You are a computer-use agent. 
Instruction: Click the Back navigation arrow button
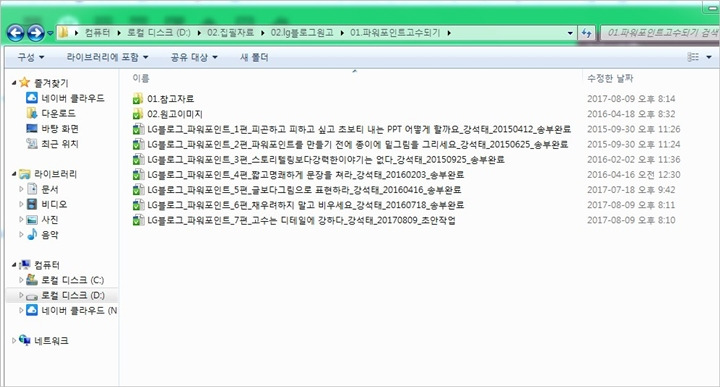click(16, 33)
